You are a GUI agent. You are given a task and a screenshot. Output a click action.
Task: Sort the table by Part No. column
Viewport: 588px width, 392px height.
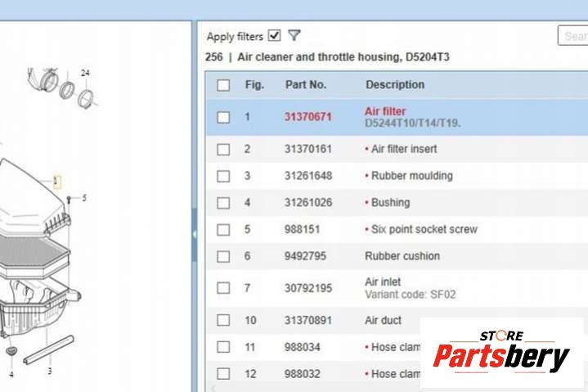(305, 85)
